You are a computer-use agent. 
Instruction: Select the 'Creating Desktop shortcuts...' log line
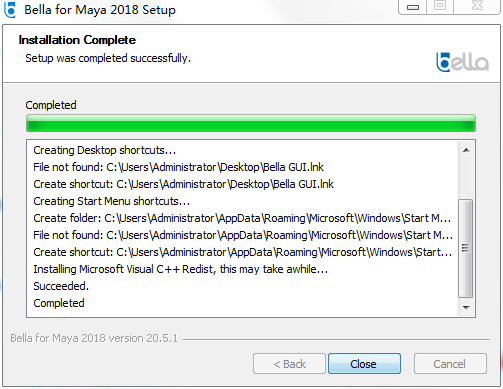pos(104,150)
